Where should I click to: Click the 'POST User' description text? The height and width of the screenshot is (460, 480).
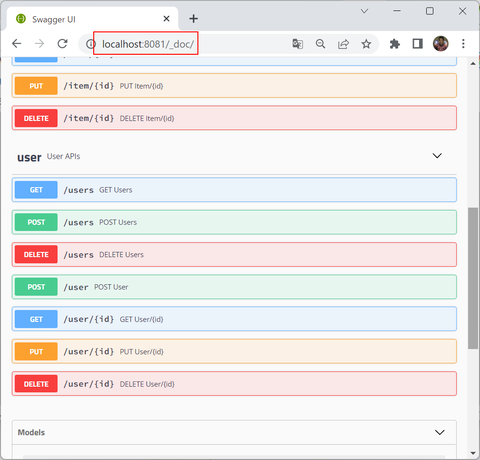coord(111,287)
